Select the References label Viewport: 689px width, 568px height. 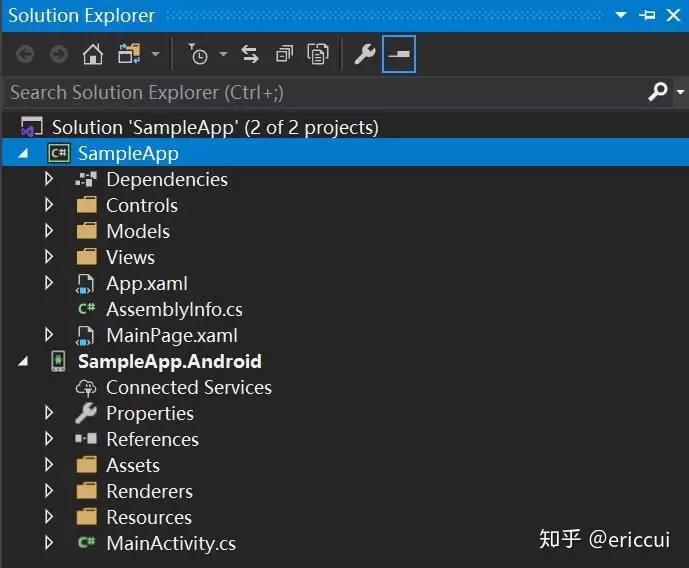(x=152, y=439)
